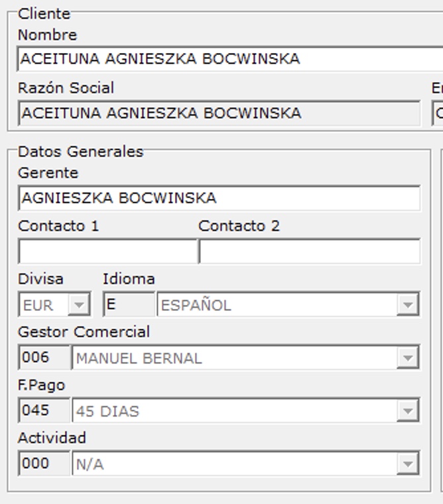Click the Idioma code field containing E
The width and height of the screenshot is (443, 504).
click(129, 305)
